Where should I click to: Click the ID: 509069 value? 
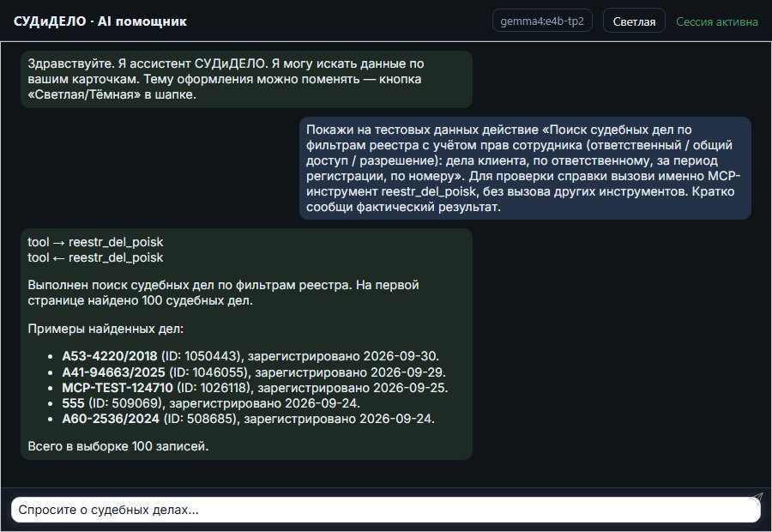(125, 403)
